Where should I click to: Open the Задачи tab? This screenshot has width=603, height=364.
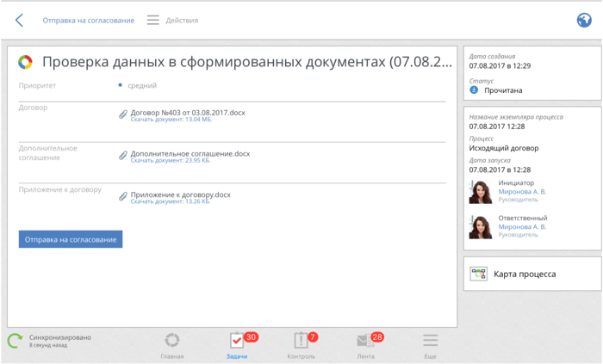pos(237,342)
